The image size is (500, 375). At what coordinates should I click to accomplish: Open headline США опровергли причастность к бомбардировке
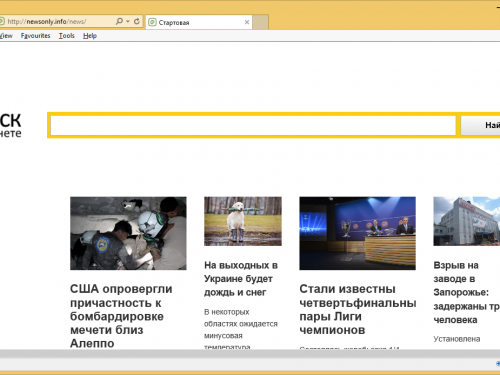(121, 316)
